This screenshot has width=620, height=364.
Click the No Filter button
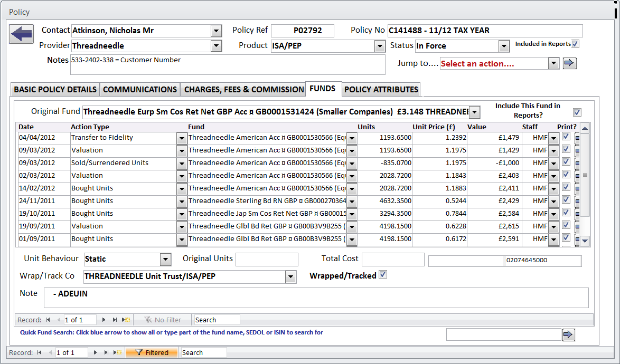(163, 320)
